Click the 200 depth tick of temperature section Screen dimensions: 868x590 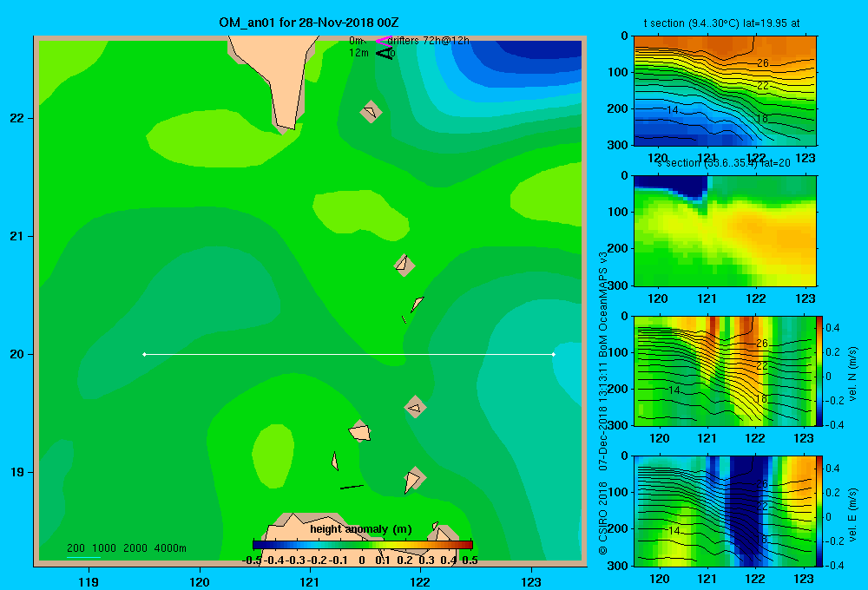(x=617, y=108)
